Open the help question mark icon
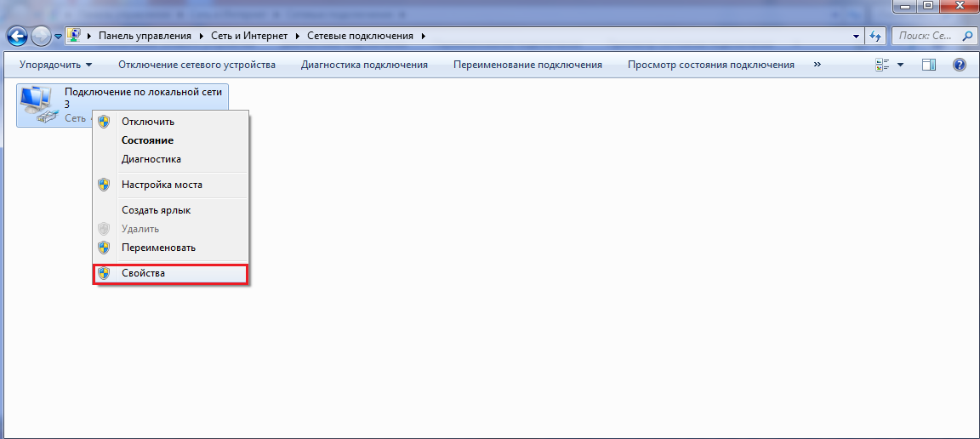The width and height of the screenshot is (980, 439). tap(960, 65)
